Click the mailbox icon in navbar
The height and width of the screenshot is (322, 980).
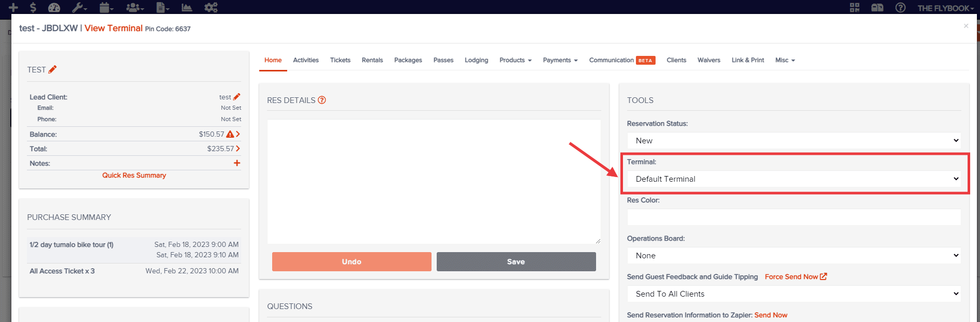(x=877, y=7)
